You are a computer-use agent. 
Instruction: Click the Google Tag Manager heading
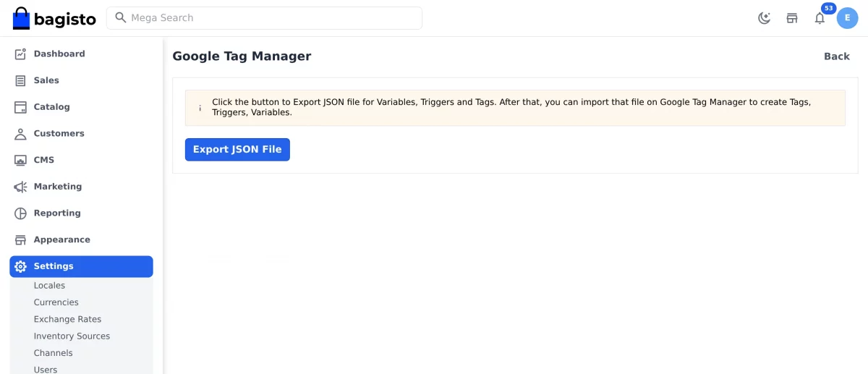[242, 56]
